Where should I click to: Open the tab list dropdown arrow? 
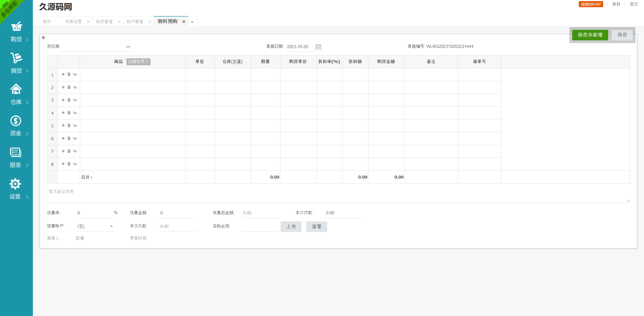coord(192,22)
